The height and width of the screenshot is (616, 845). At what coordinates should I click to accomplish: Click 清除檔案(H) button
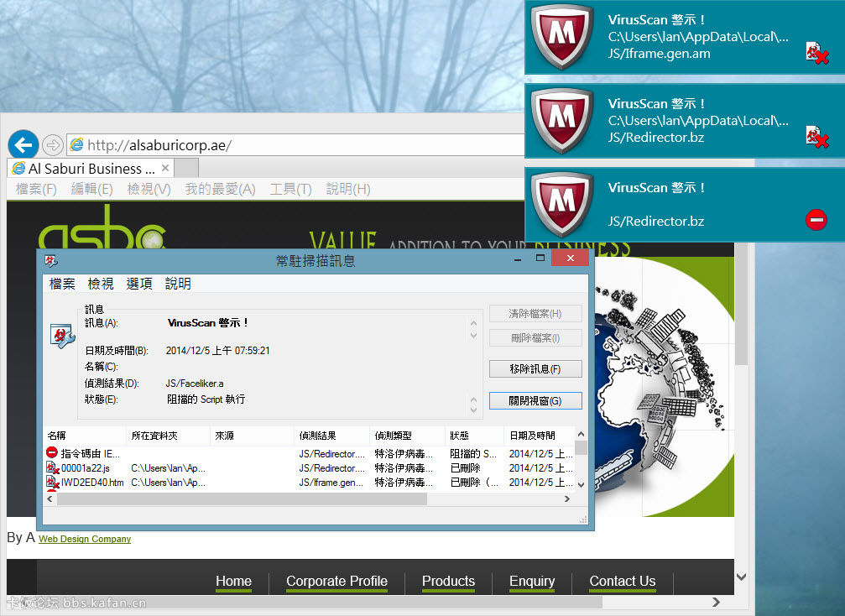coord(535,314)
